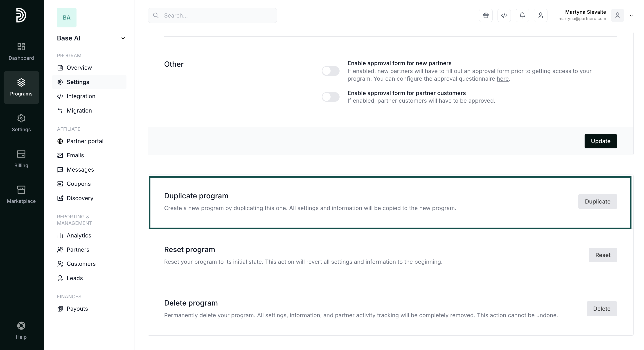Select Partner portal in the sidebar
This screenshot has height=350, width=644.
click(85, 141)
